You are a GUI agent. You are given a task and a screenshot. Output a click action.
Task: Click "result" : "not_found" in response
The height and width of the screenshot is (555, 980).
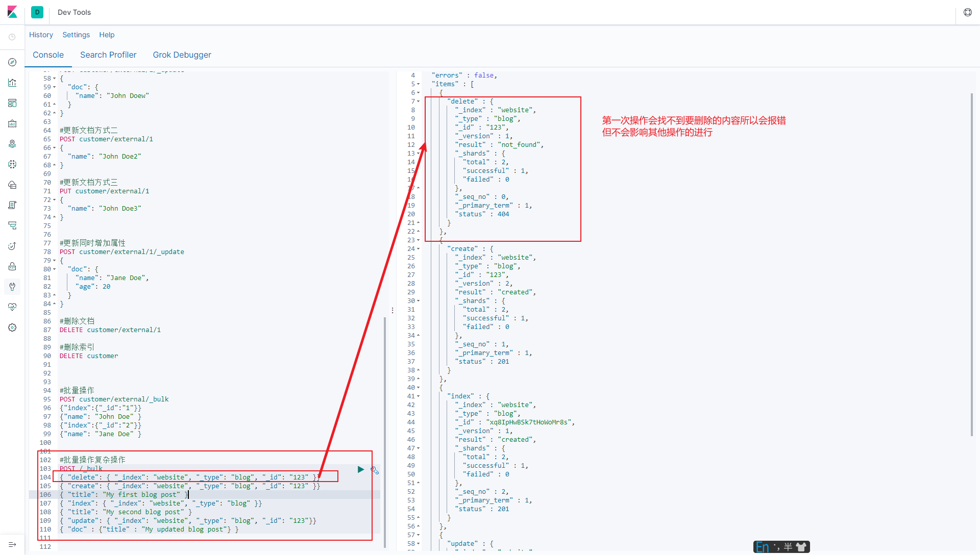pos(499,145)
